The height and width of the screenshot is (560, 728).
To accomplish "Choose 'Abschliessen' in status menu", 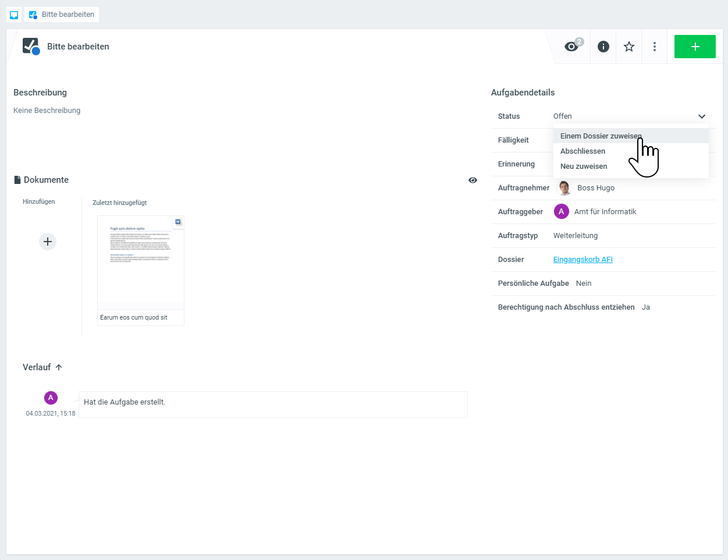I will point(583,151).
